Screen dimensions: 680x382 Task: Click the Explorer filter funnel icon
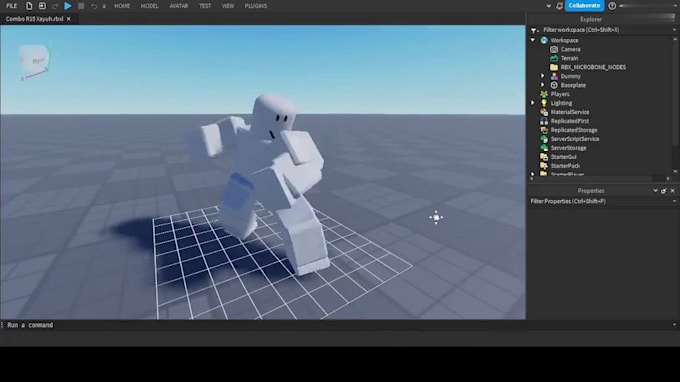click(534, 30)
